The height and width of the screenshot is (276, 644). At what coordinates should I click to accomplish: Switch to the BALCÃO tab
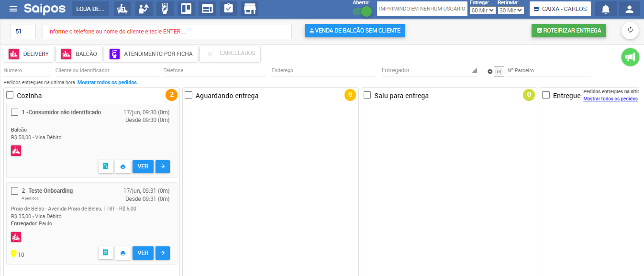pyautogui.click(x=79, y=54)
